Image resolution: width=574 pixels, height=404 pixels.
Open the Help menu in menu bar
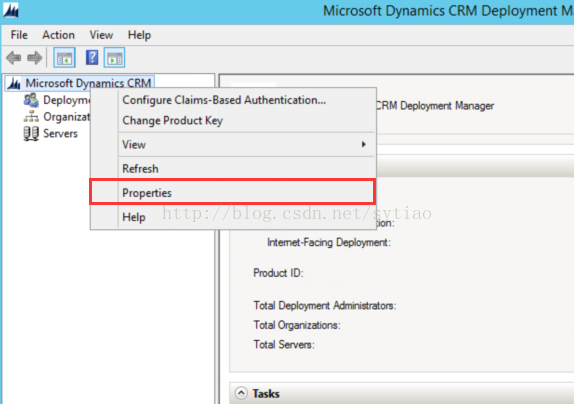(139, 35)
